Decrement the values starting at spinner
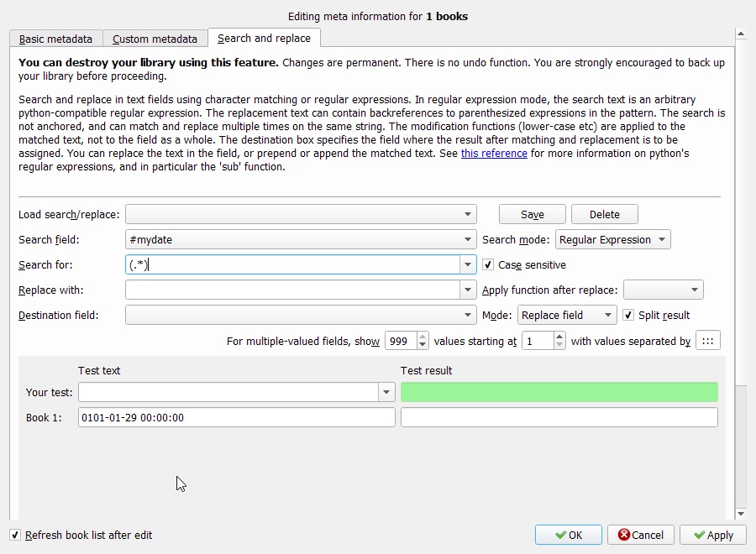This screenshot has height=554, width=756. click(559, 345)
